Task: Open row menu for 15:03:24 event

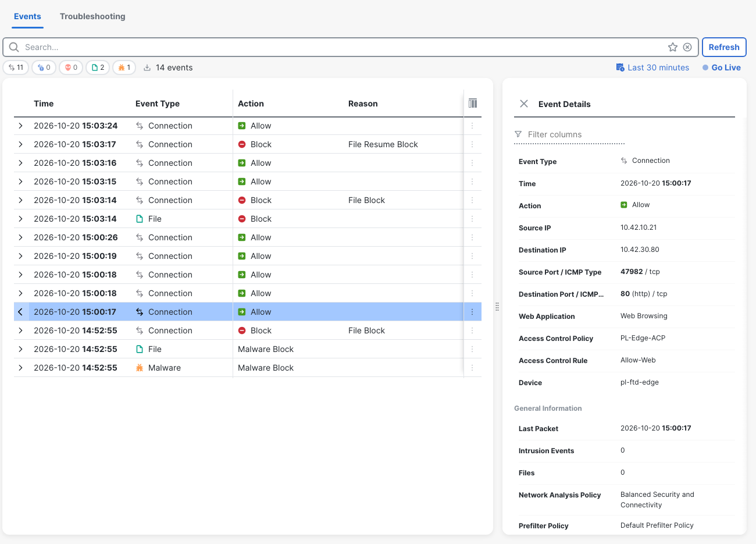Action: pos(472,126)
